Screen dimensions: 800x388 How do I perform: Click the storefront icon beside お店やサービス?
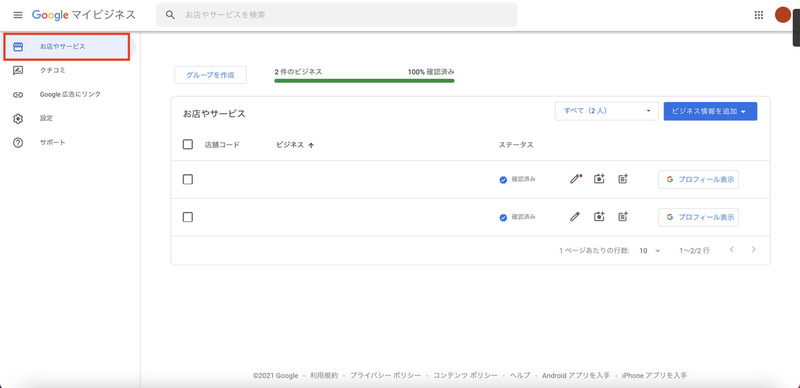click(x=18, y=47)
